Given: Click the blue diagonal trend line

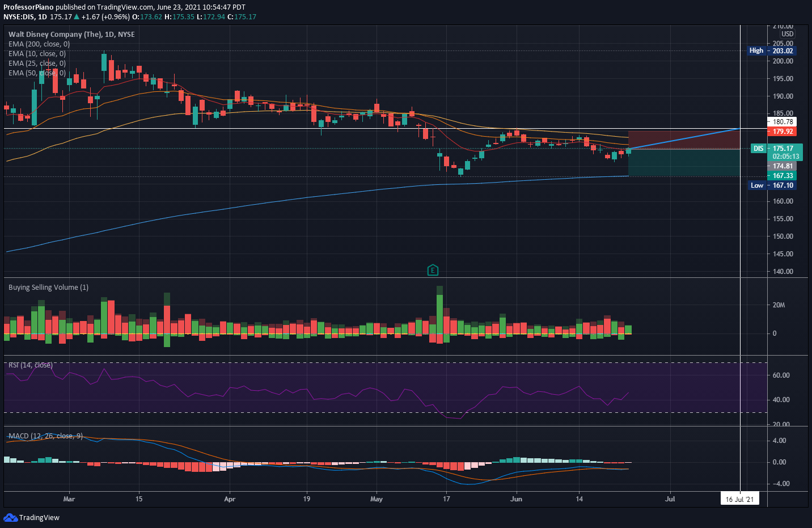Looking at the screenshot, I should coord(684,139).
